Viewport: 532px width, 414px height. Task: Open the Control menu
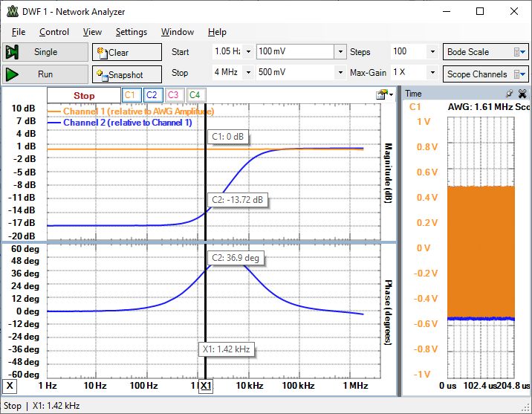coord(54,32)
